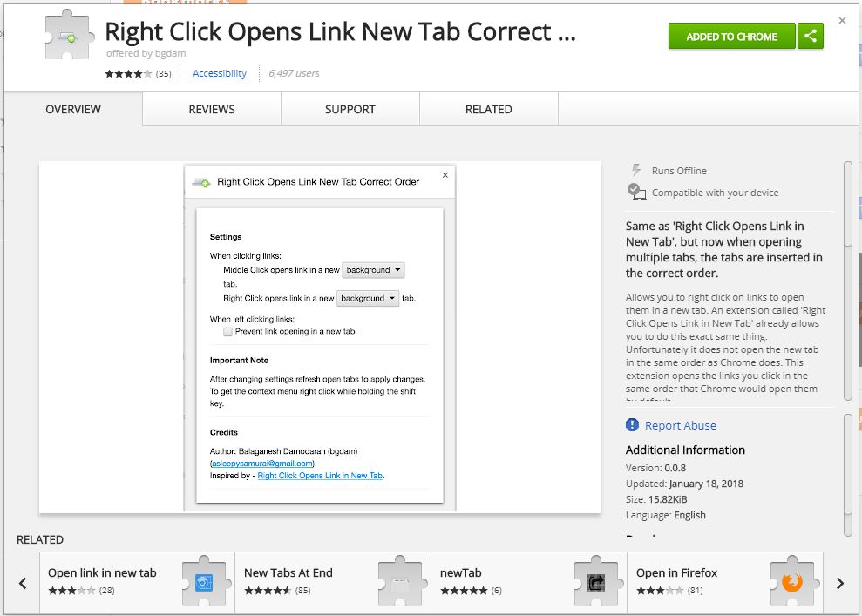Open Middle Click background dropdown
The image size is (862, 616).
(x=373, y=270)
